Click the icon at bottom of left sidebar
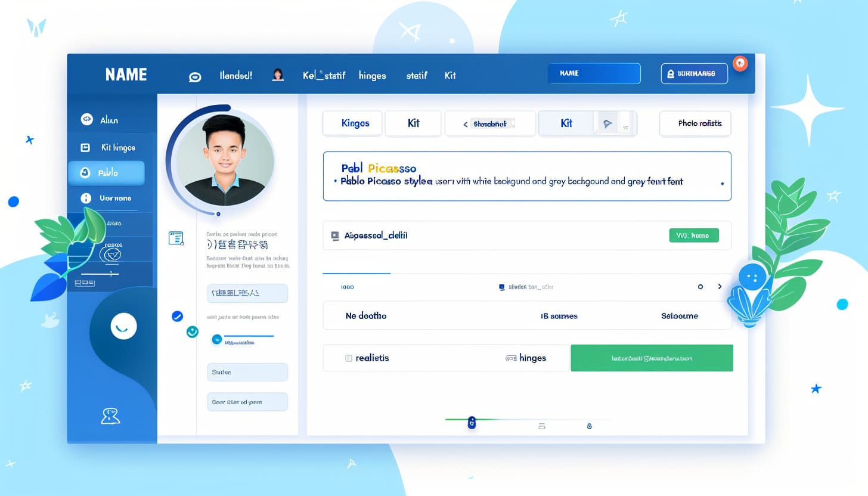Screen dimensions: 868x496 point(111,416)
